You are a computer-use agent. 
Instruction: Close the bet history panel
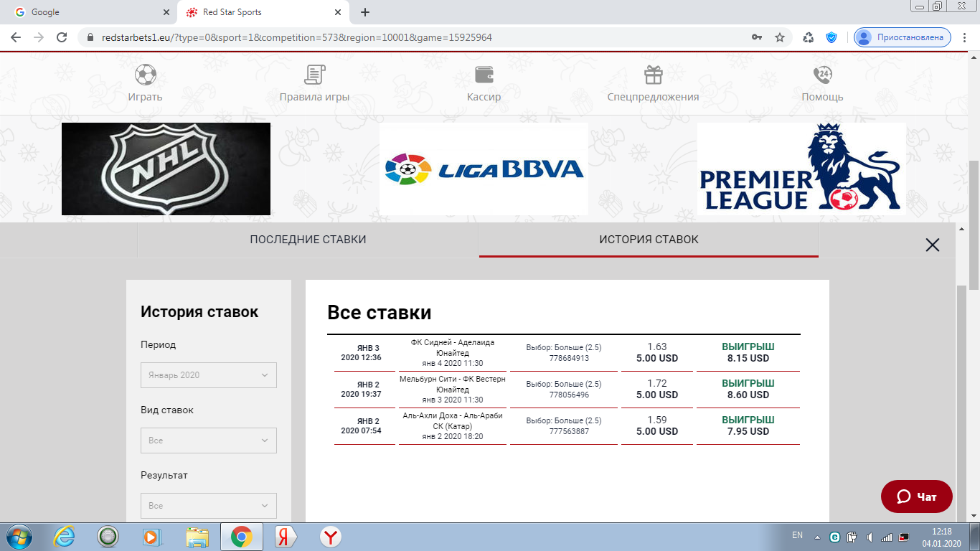(x=932, y=245)
